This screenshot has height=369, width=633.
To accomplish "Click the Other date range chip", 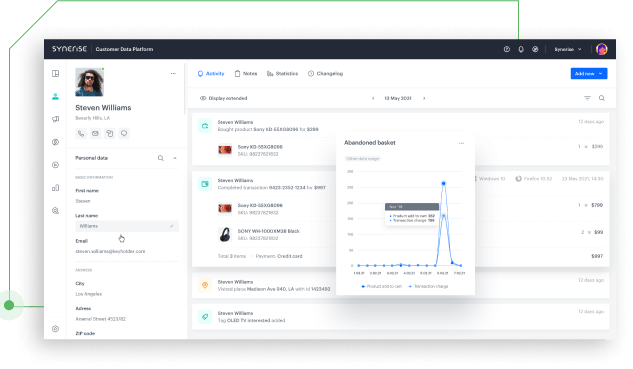I will click(x=363, y=159).
